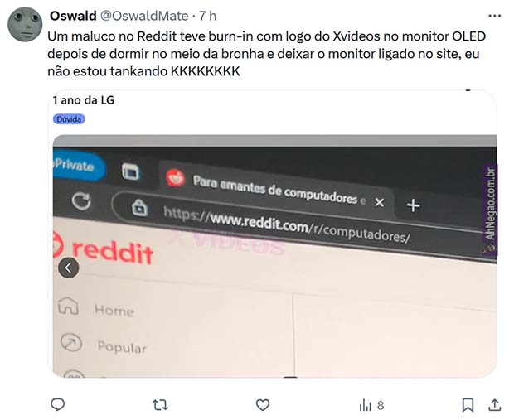The width and height of the screenshot is (514, 420).
Task: Like the tweet with heart icon
Action: tap(263, 405)
